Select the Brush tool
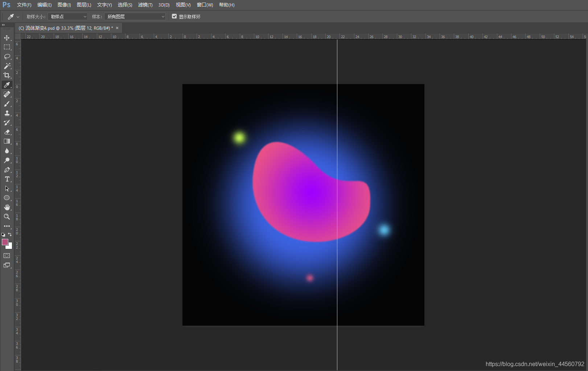The width and height of the screenshot is (588, 371). (7, 104)
